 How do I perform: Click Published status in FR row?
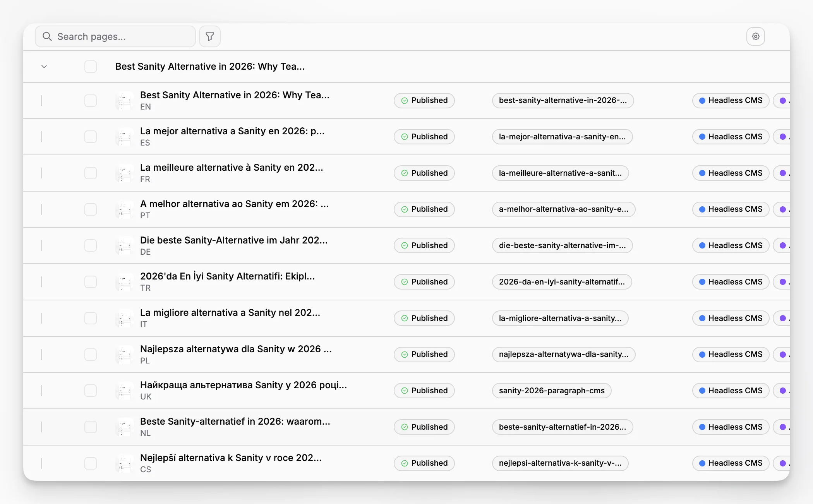[424, 173]
